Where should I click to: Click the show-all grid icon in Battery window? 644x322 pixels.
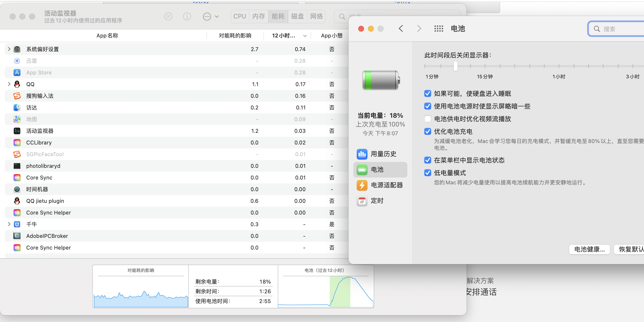tap(438, 29)
